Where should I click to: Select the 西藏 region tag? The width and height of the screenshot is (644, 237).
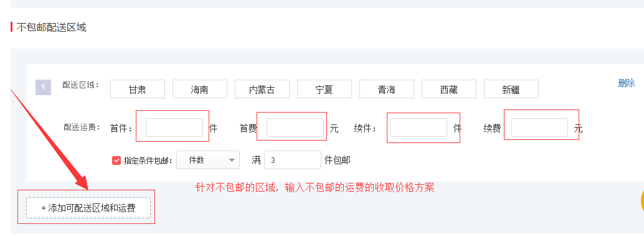[x=449, y=89]
